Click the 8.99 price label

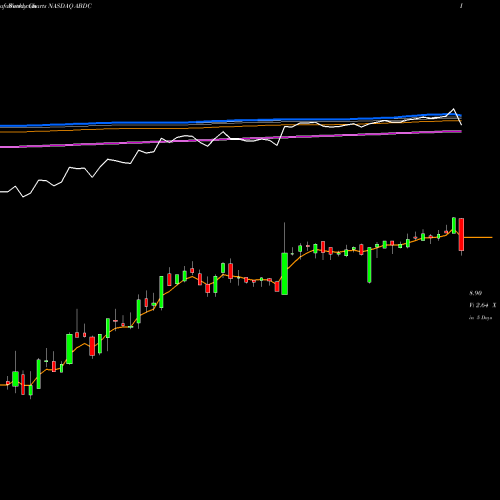pyautogui.click(x=475, y=293)
